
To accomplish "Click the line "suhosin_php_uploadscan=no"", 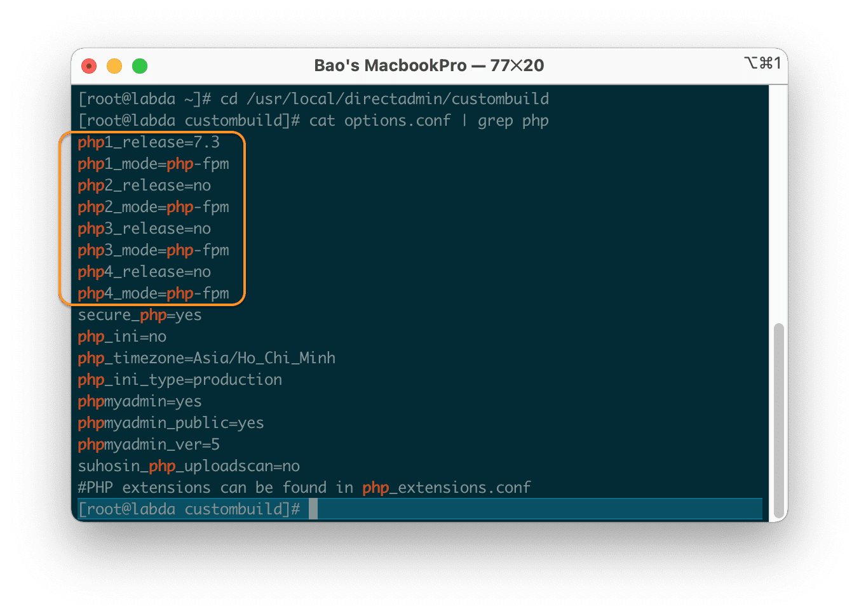I will (189, 467).
